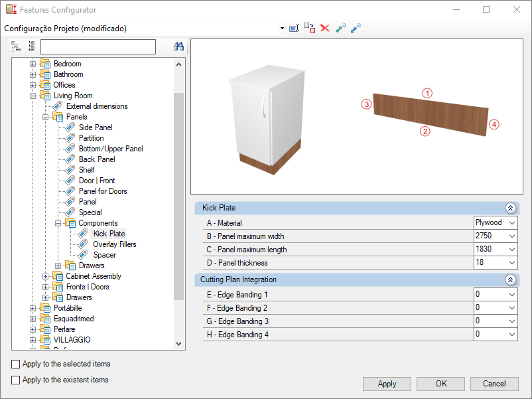Select Overlay Fillers in the tree
This screenshot has width=532, height=399.
click(115, 244)
